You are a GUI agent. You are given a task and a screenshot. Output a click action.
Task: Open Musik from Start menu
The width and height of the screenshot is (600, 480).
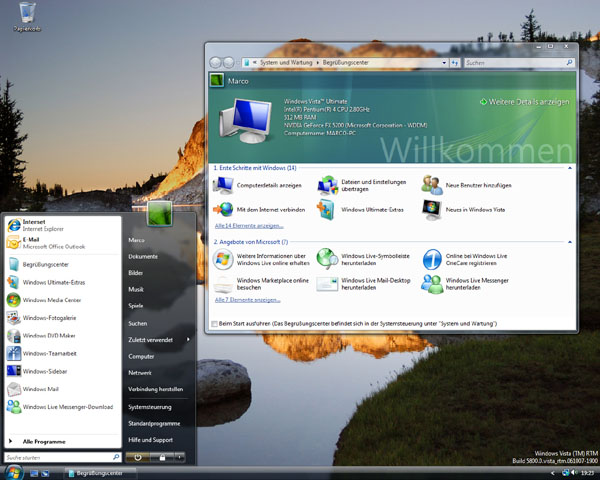(x=136, y=289)
